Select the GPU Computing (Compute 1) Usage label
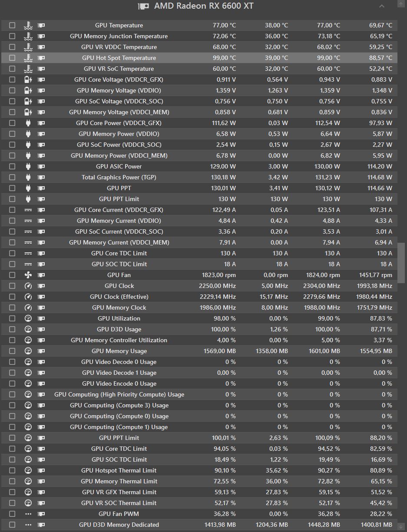 [x=119, y=427]
